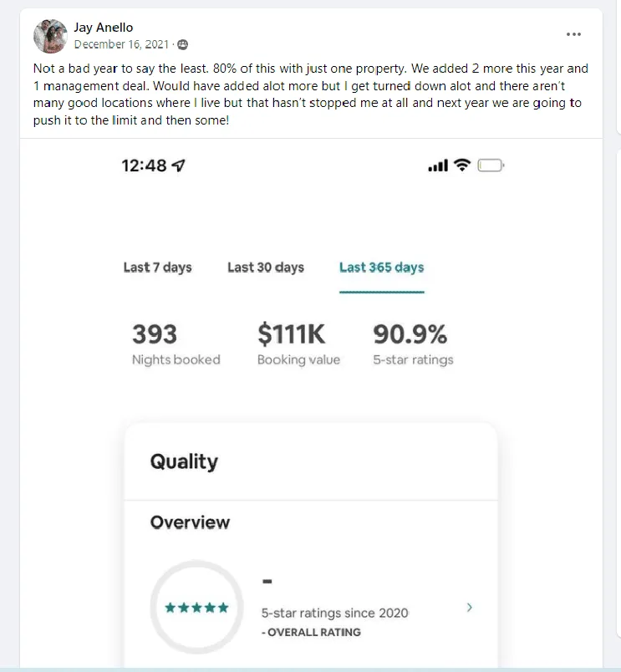
Task: Click the $111K Booking value stat
Action: [298, 345]
